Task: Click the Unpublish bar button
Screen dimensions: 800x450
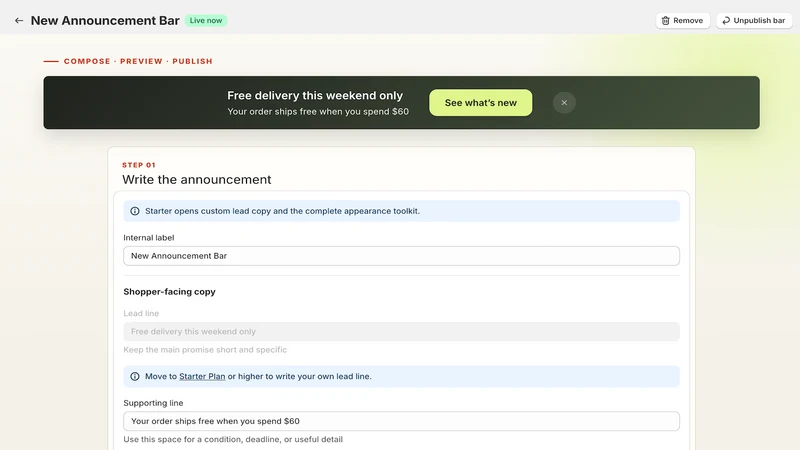Action: point(754,20)
